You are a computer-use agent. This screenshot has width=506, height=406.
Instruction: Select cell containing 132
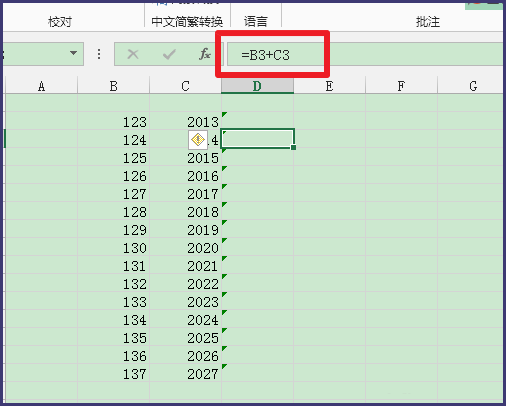[x=113, y=283]
